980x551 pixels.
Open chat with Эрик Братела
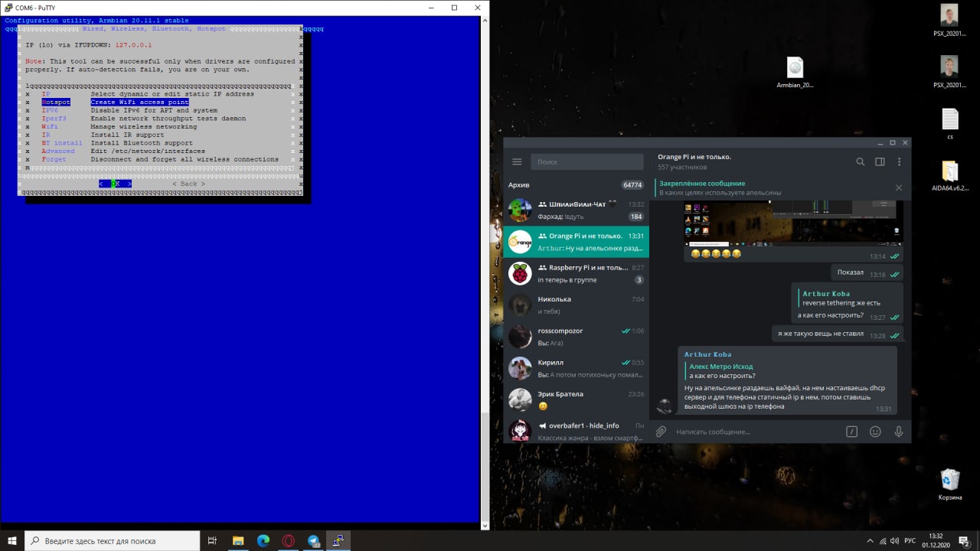coord(577,399)
